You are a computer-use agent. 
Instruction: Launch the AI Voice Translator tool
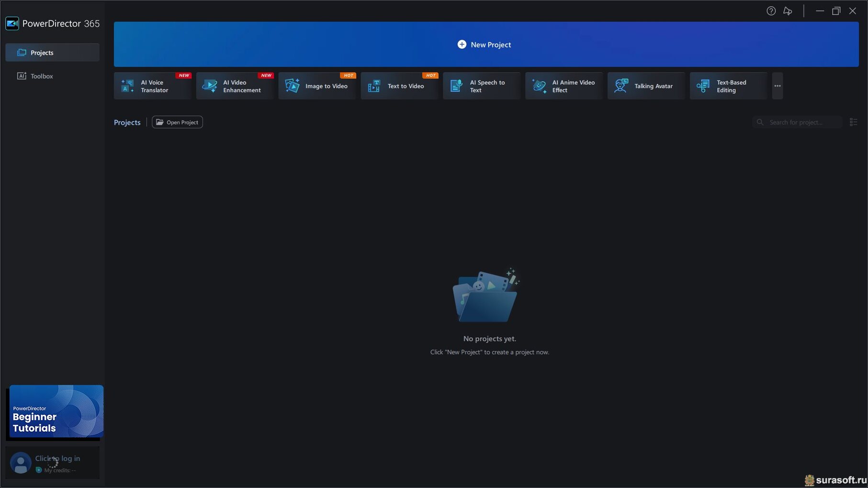pyautogui.click(x=152, y=86)
